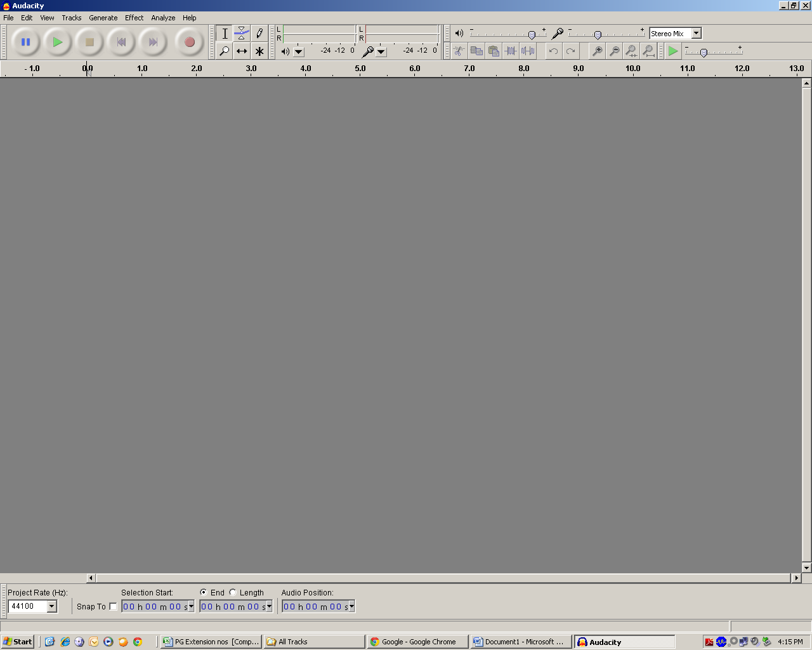Click the Paste clipboard icon

pos(494,51)
